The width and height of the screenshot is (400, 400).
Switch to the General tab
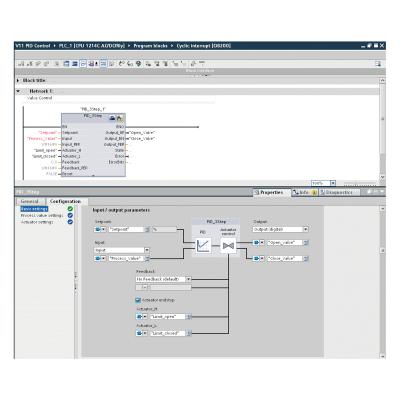pyautogui.click(x=29, y=202)
